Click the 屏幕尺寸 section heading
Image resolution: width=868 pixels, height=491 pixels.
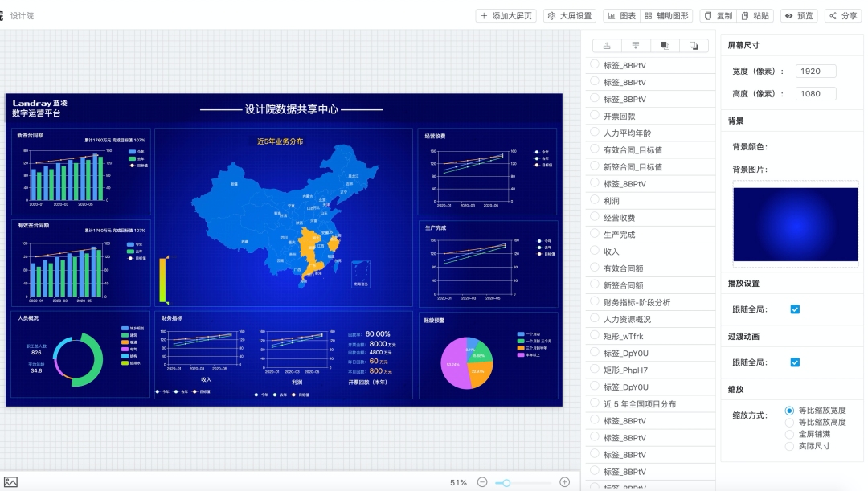coord(743,45)
